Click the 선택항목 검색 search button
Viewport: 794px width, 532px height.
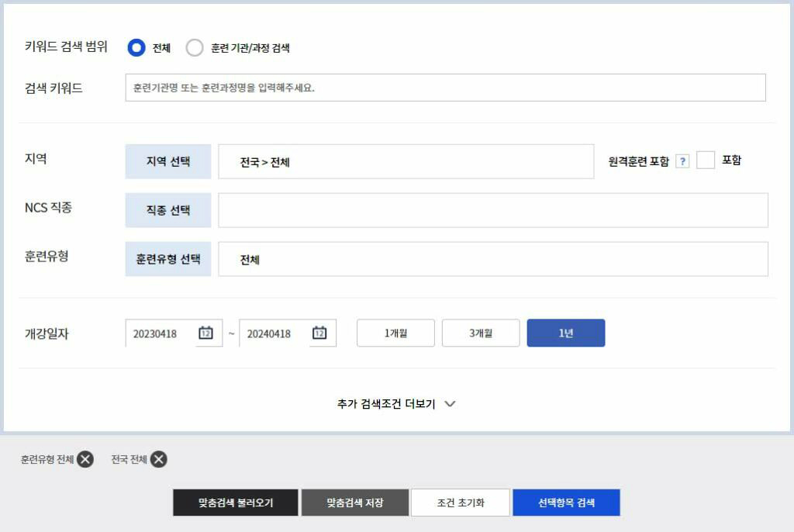pyautogui.click(x=566, y=502)
